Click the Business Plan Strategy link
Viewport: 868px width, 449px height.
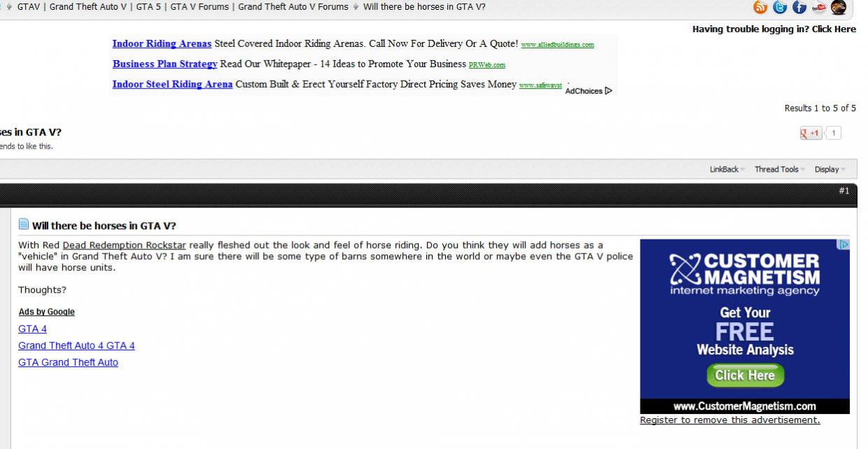pyautogui.click(x=164, y=64)
